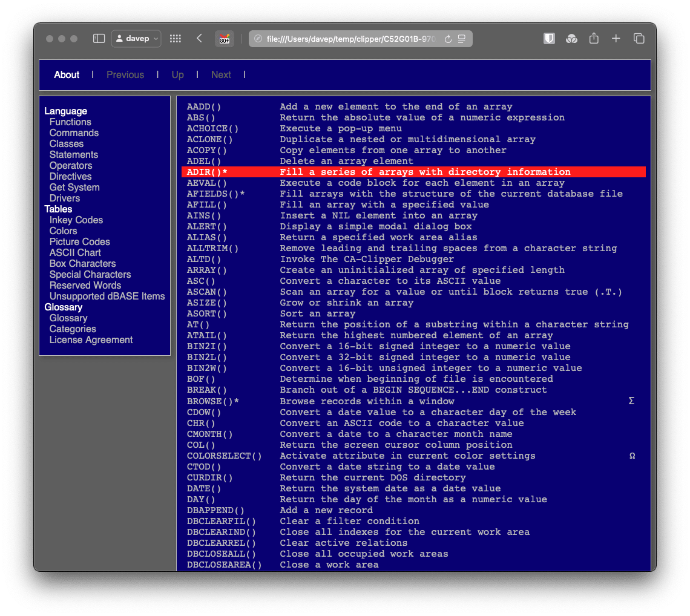Click the three-circles extension icon
The height and width of the screenshot is (616, 690).
[x=571, y=39]
